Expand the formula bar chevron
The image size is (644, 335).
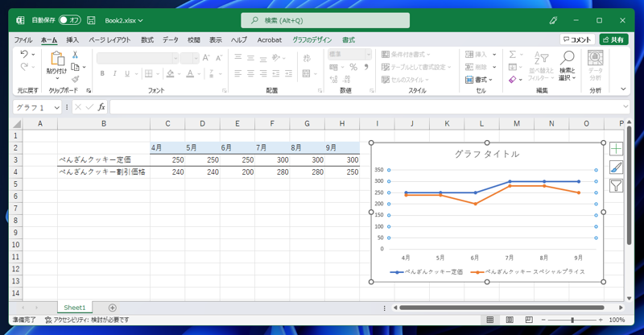click(x=625, y=107)
